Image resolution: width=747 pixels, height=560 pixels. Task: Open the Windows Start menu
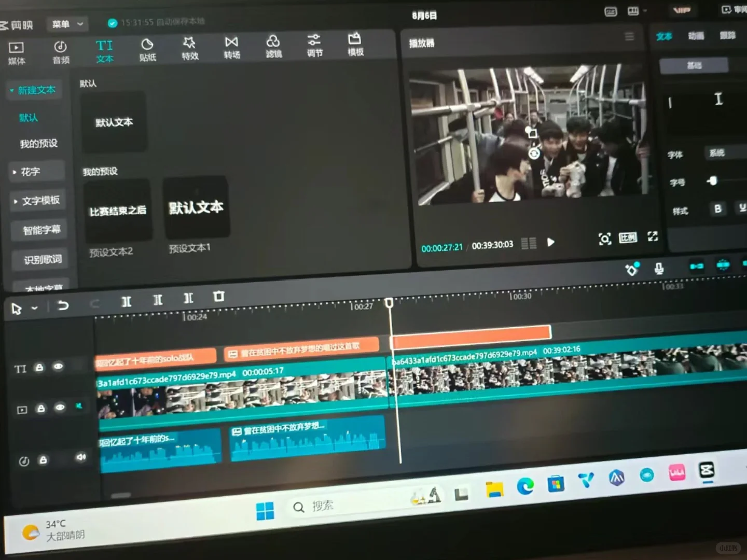click(x=265, y=511)
